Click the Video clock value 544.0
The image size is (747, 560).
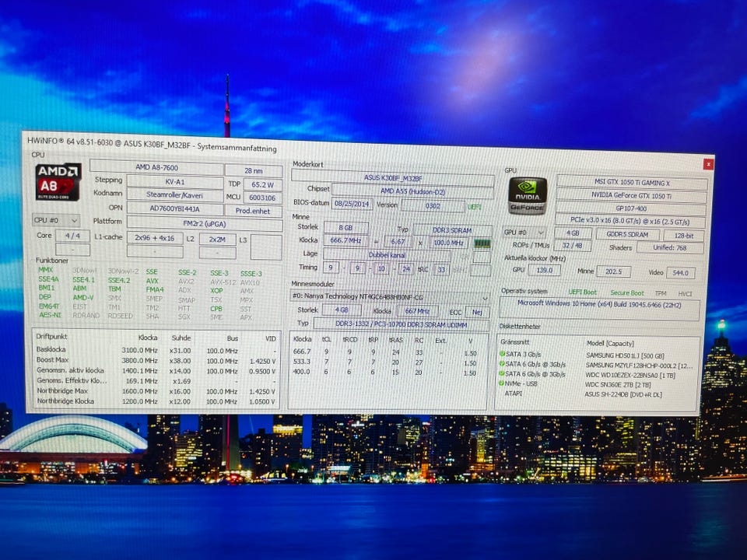[x=680, y=273]
